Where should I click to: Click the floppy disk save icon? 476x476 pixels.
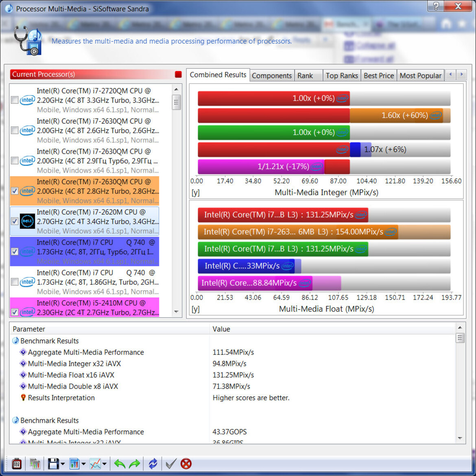[53, 463]
